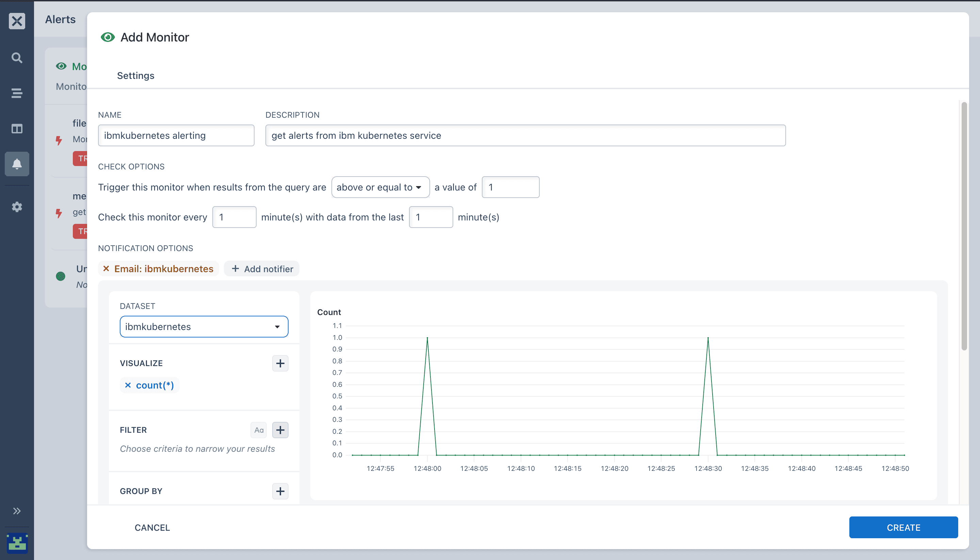
Task: Click the filter placeholder text
Action: pyautogui.click(x=197, y=448)
